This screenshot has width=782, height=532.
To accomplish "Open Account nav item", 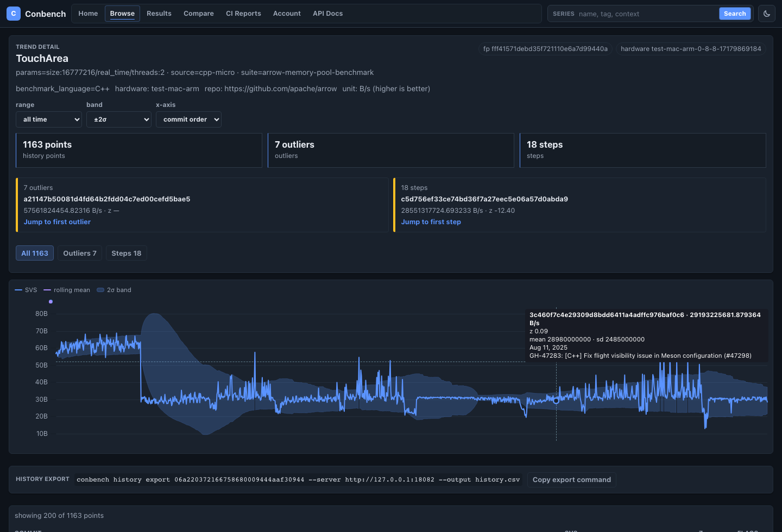I will [287, 14].
